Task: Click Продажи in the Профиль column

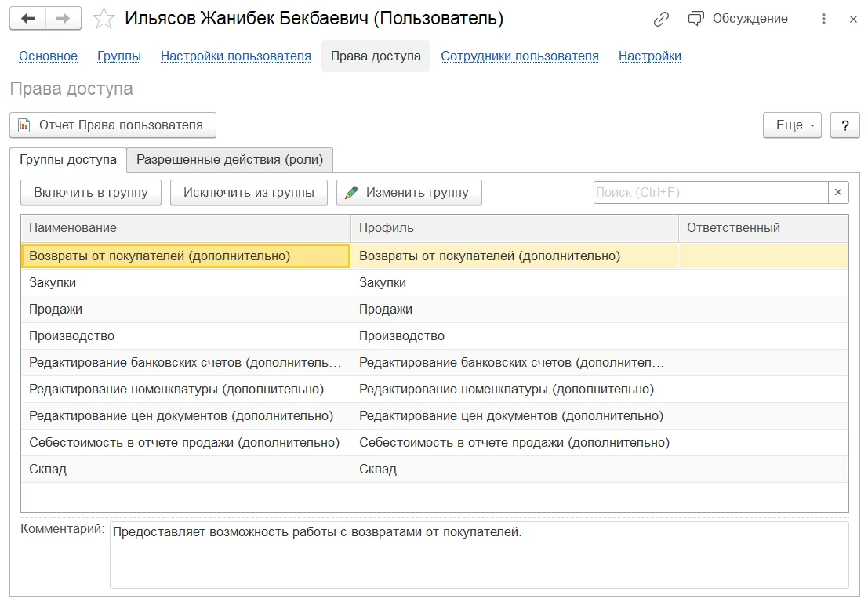Action: click(514, 310)
